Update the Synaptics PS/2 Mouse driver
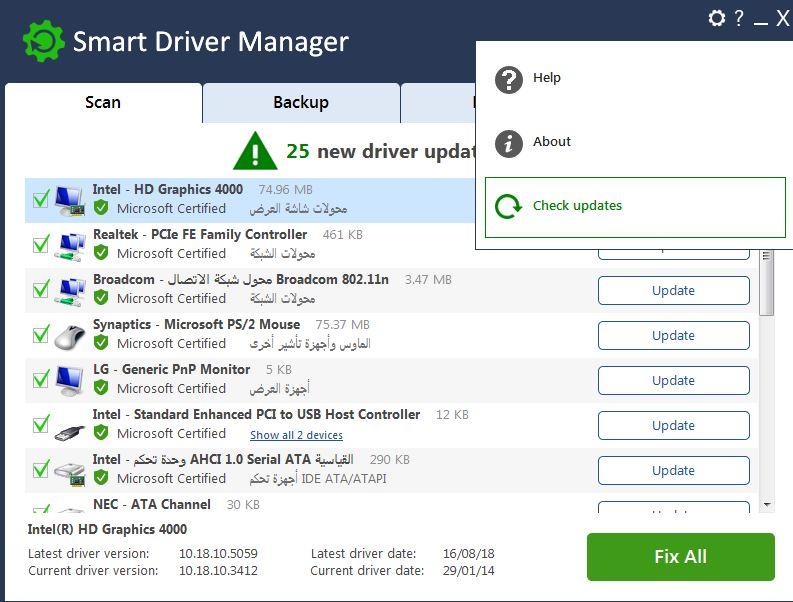 click(674, 335)
